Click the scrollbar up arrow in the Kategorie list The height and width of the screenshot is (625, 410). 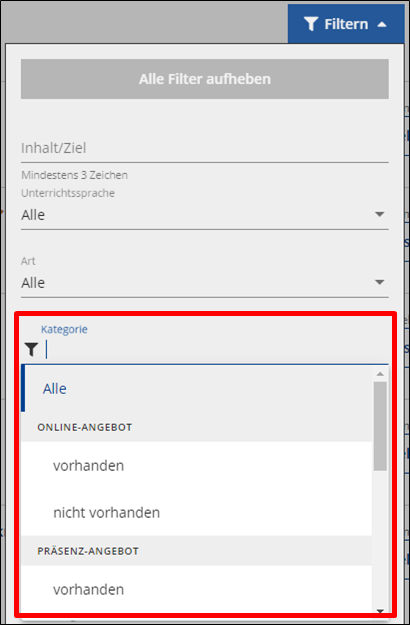coord(380,374)
